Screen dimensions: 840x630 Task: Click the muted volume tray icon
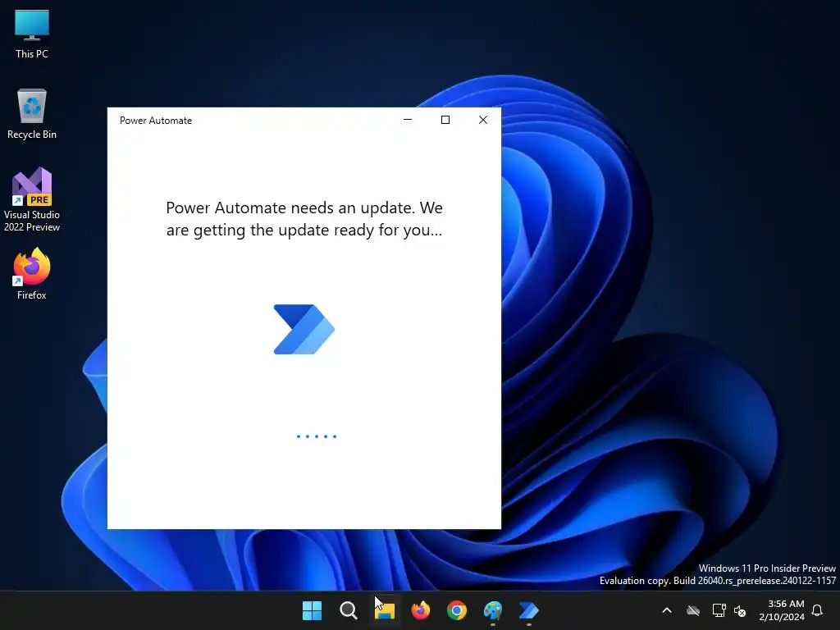click(x=740, y=610)
